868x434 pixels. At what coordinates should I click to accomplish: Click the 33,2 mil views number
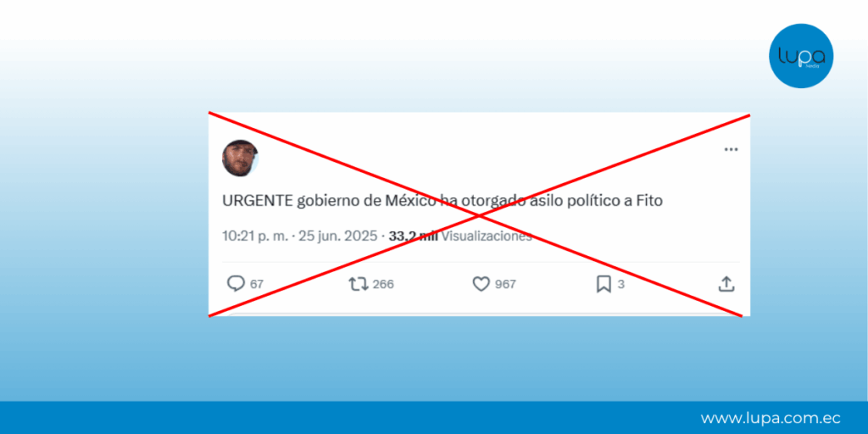pos(414,236)
